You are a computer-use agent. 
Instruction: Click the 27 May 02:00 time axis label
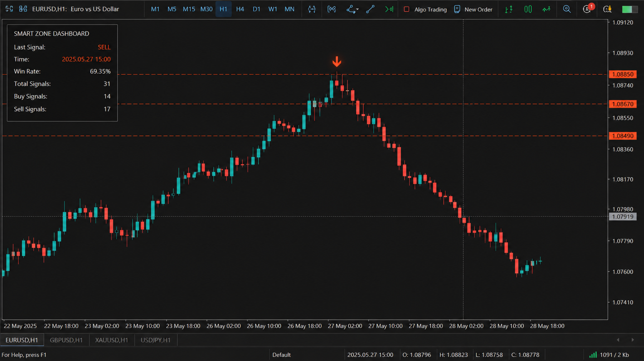click(x=345, y=326)
